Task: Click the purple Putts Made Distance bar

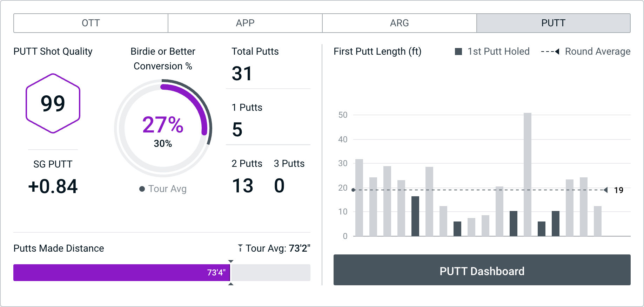Action: 121,273
